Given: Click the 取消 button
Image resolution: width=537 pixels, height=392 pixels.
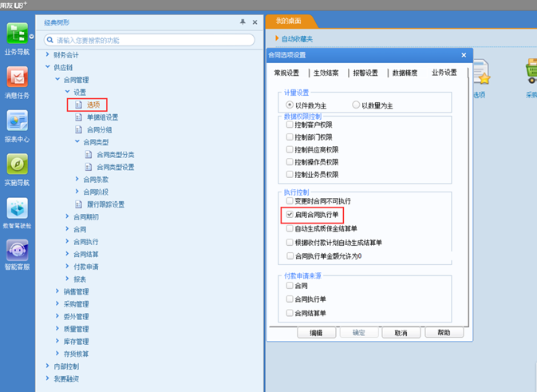Looking at the screenshot, I should click(x=401, y=333).
